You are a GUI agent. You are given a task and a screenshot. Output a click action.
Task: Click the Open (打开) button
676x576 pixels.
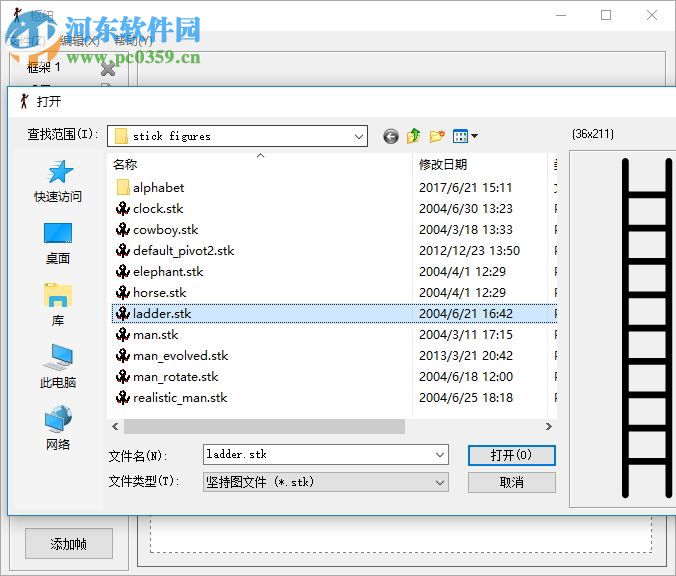click(x=512, y=455)
